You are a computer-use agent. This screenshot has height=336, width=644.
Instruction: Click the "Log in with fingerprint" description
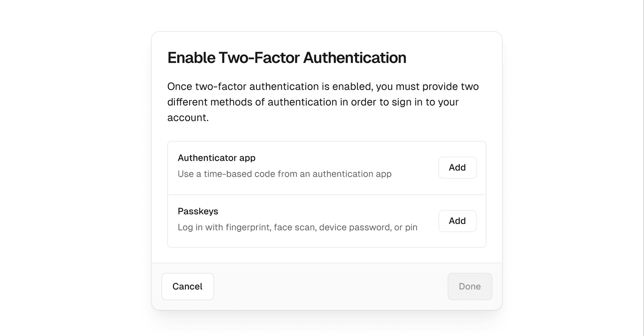coord(298,227)
